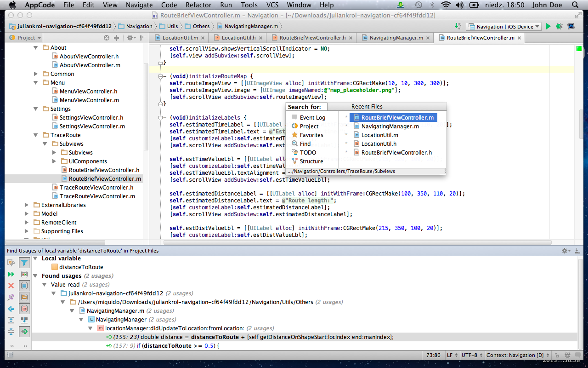Expand the ExternalLibraries folder
The image size is (588, 368).
pyautogui.click(x=26, y=205)
